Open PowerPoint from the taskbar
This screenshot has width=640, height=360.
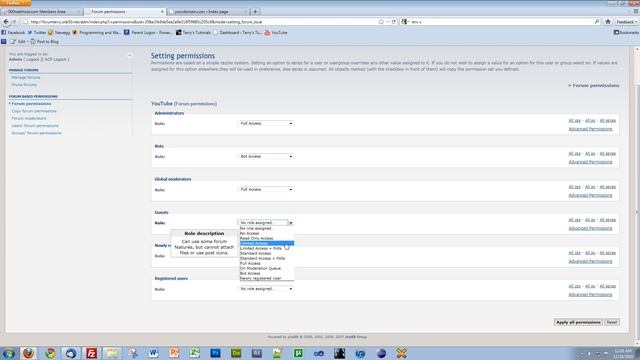[x=174, y=353]
